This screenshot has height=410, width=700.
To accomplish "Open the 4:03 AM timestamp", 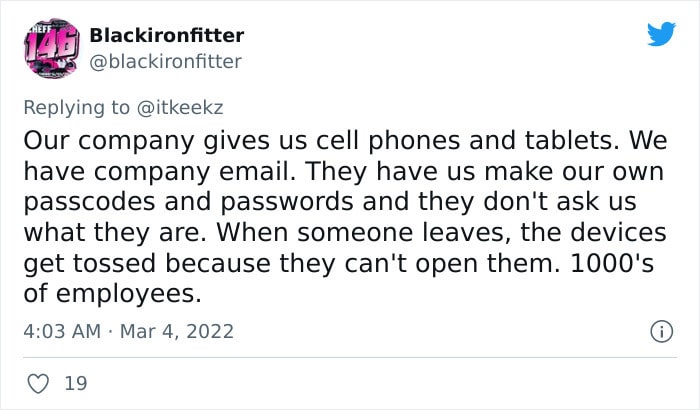I will click(x=62, y=331).
